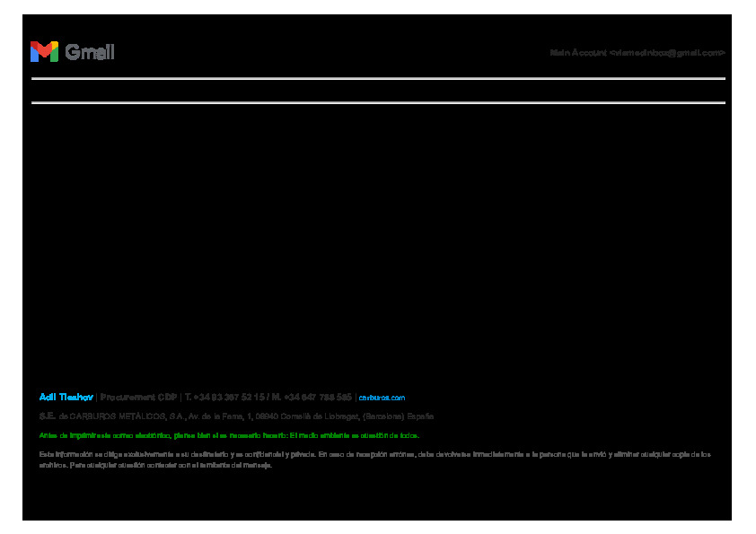Screen dimensions: 756x534
Task: Click 'El medio ambiente es cuestión de todos'
Action: (x=353, y=435)
